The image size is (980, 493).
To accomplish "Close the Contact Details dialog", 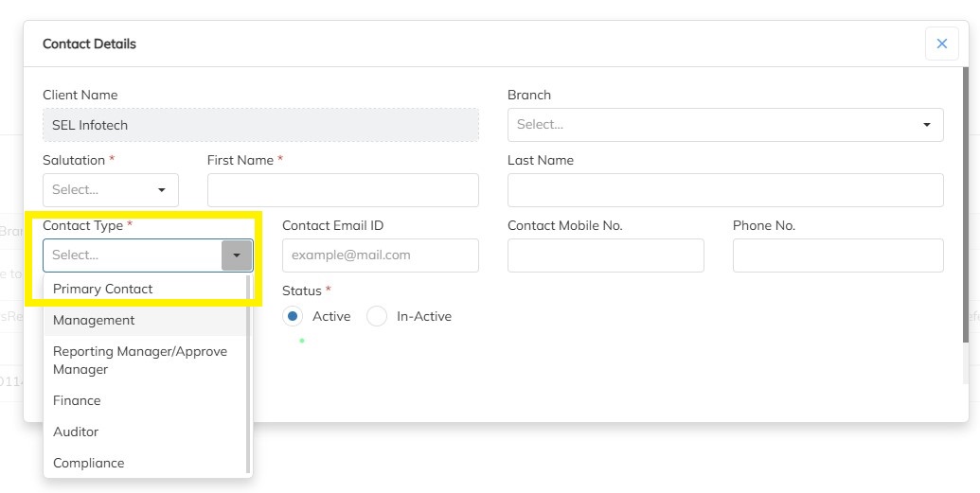I will click(941, 44).
